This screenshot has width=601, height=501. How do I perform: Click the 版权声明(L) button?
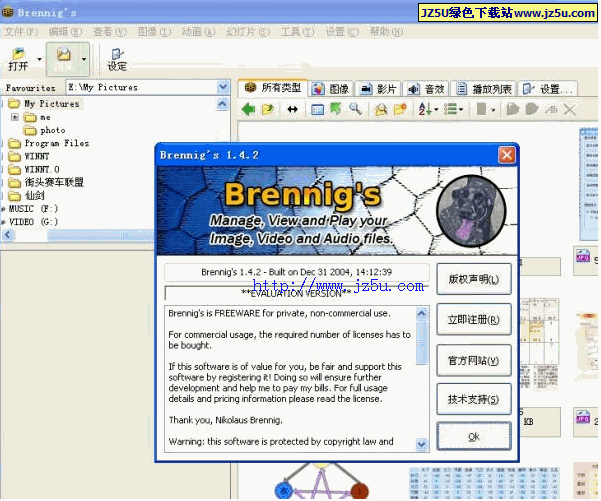coord(474,279)
